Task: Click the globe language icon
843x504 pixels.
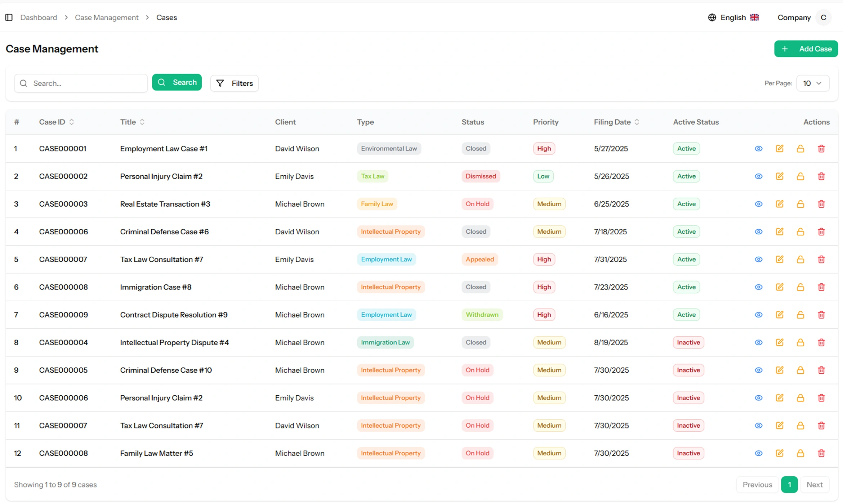Action: (x=712, y=17)
